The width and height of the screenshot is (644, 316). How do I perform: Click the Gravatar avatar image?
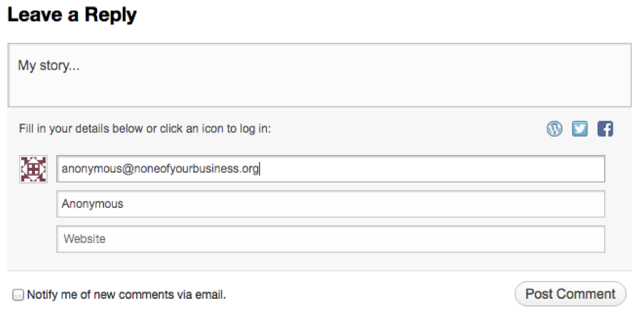(x=33, y=169)
